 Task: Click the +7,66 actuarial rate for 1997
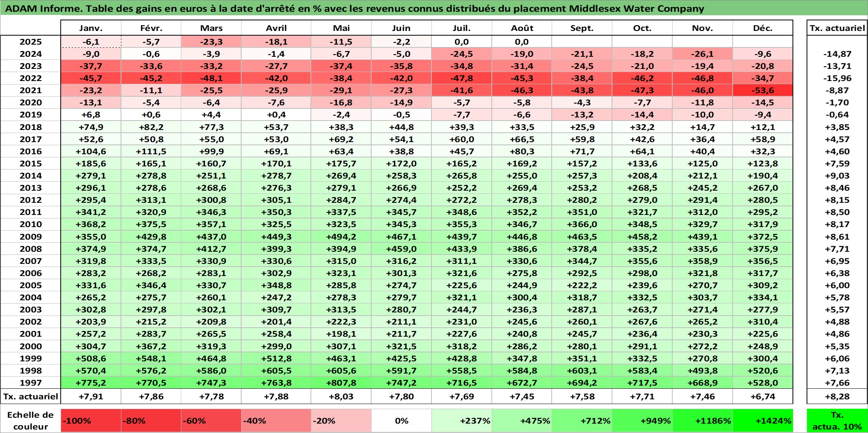tap(837, 383)
